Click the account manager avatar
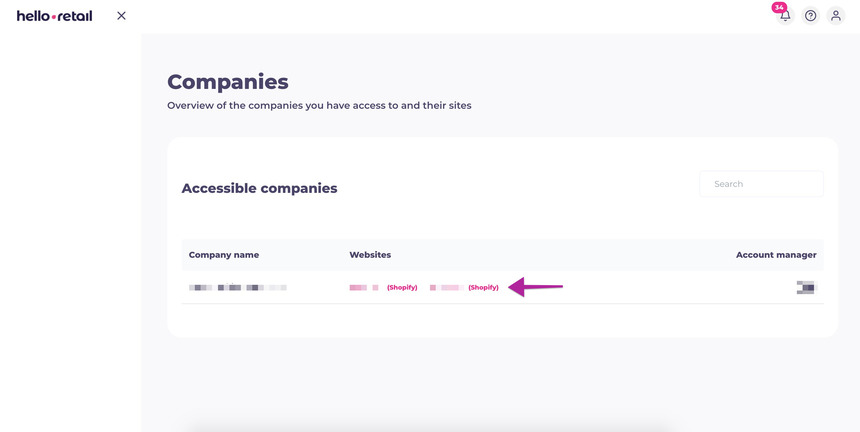 (x=805, y=287)
